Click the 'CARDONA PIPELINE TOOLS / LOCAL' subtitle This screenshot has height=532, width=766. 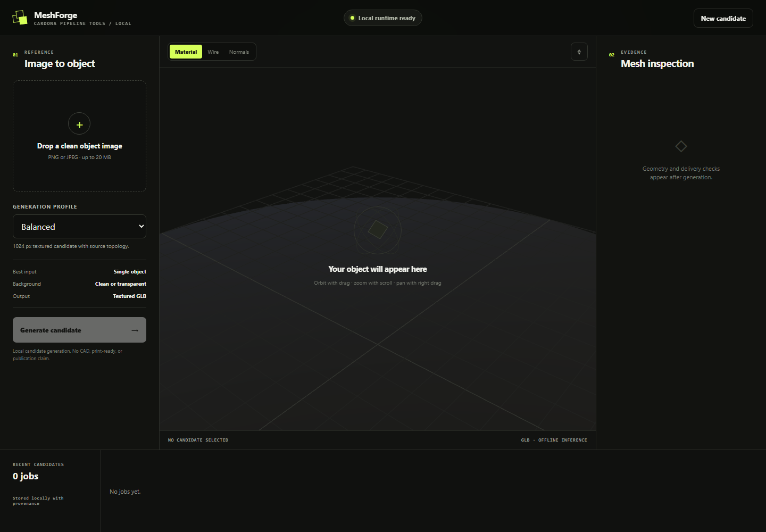[82, 23]
